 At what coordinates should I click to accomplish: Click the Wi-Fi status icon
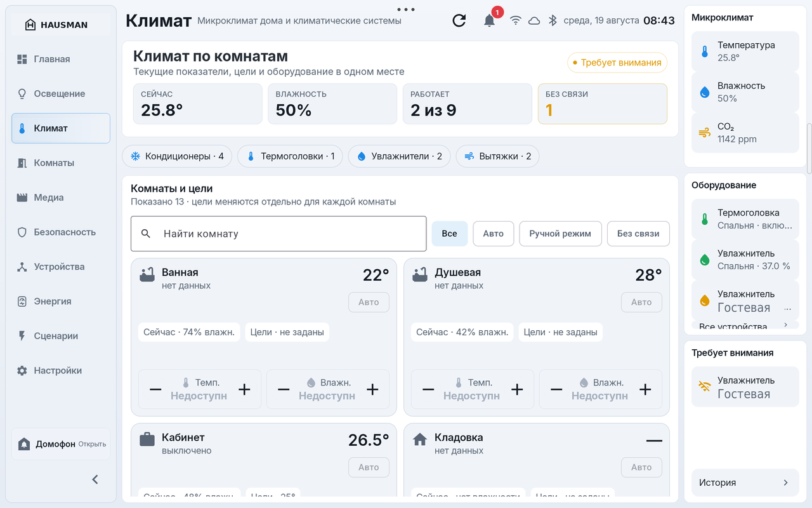point(516,20)
